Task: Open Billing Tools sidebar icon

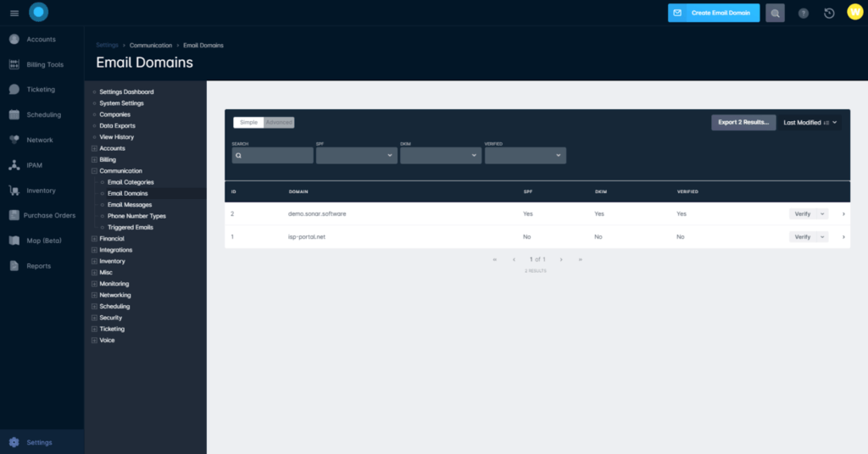Action: (14, 64)
